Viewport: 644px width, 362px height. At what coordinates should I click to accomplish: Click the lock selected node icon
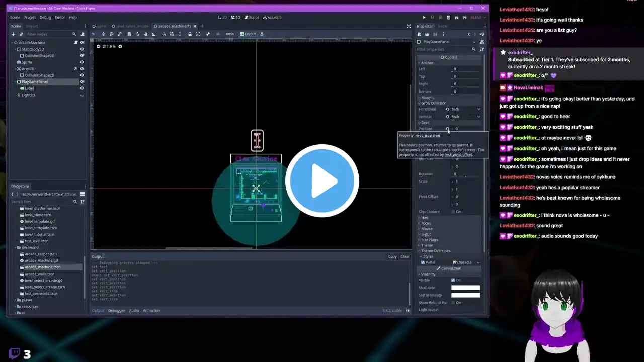click(x=190, y=34)
